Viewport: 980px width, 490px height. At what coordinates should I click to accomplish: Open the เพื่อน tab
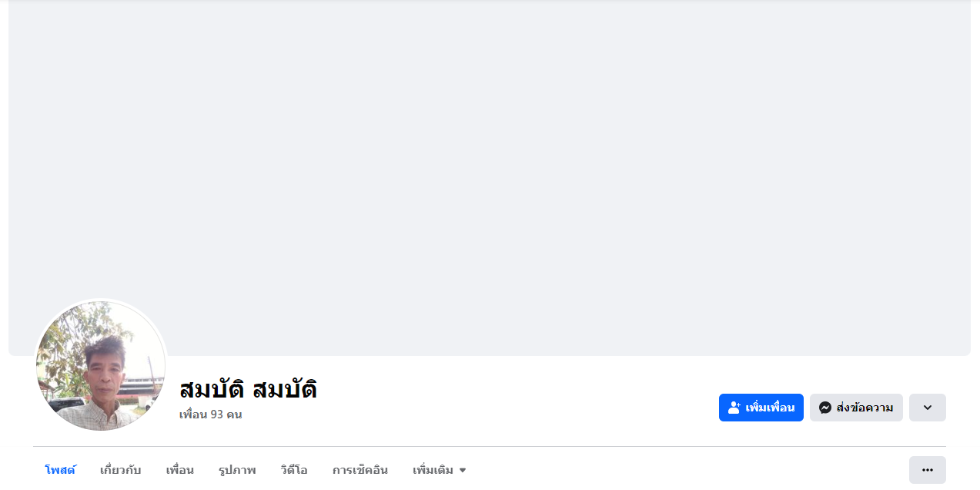click(179, 470)
